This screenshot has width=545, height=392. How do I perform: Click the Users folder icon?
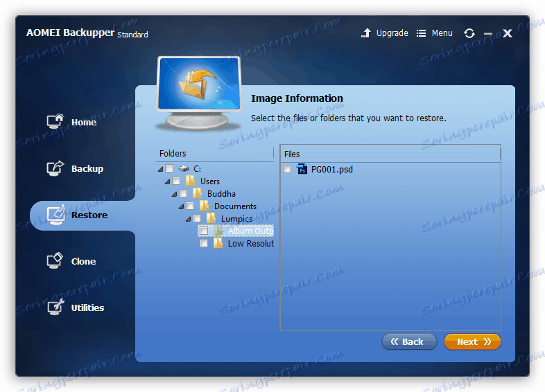pyautogui.click(x=190, y=181)
